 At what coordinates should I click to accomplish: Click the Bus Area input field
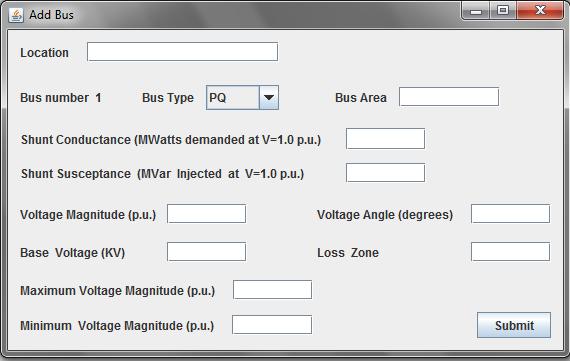[x=449, y=97]
